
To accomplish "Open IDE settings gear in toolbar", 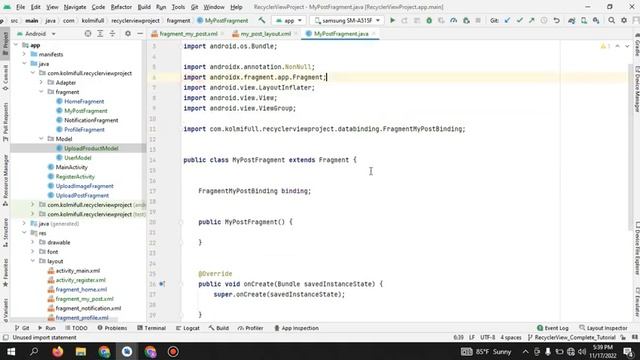I will [624, 20].
